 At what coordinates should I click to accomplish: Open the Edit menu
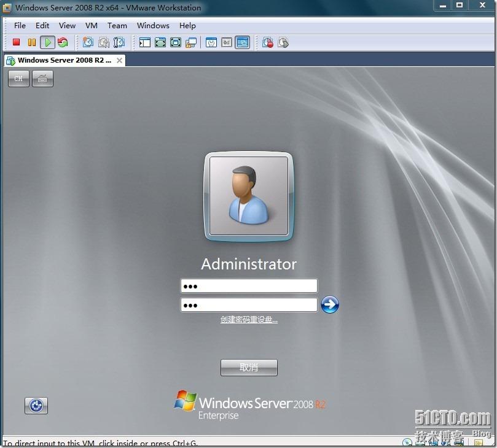coord(42,26)
